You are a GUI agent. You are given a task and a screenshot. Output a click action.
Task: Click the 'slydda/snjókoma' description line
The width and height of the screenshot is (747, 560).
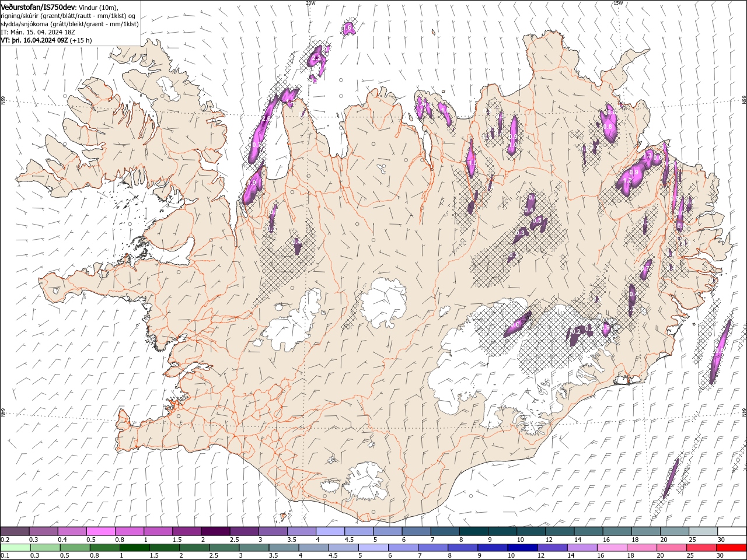[x=69, y=24]
